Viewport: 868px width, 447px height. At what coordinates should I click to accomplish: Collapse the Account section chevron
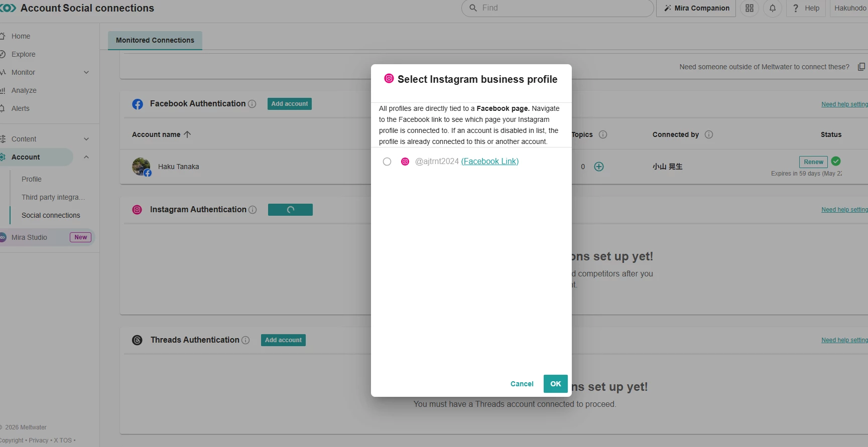(86, 157)
